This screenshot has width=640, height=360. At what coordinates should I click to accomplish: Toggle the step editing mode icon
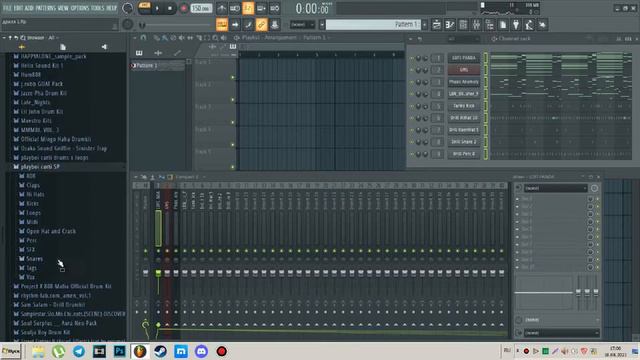coord(248,25)
